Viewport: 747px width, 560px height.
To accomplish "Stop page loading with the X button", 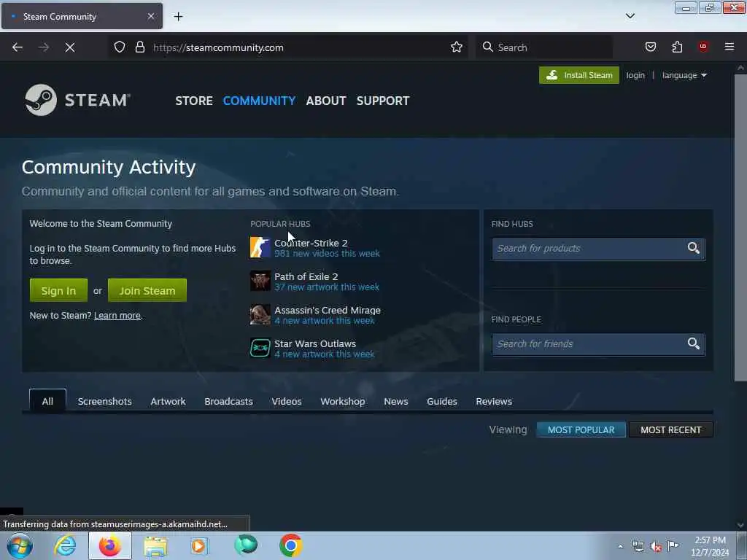I will 70,47.
